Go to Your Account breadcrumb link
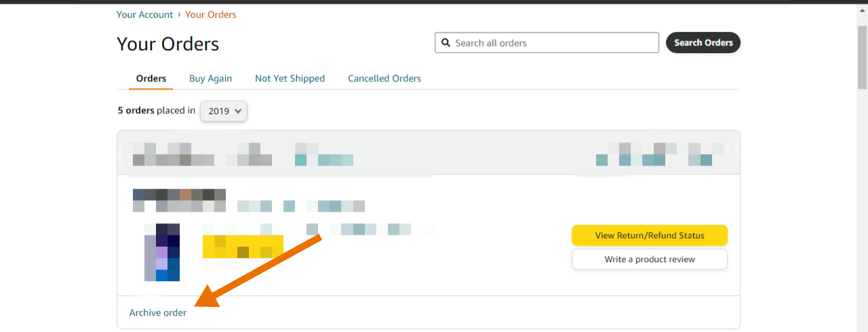This screenshot has height=332, width=868. tap(144, 14)
